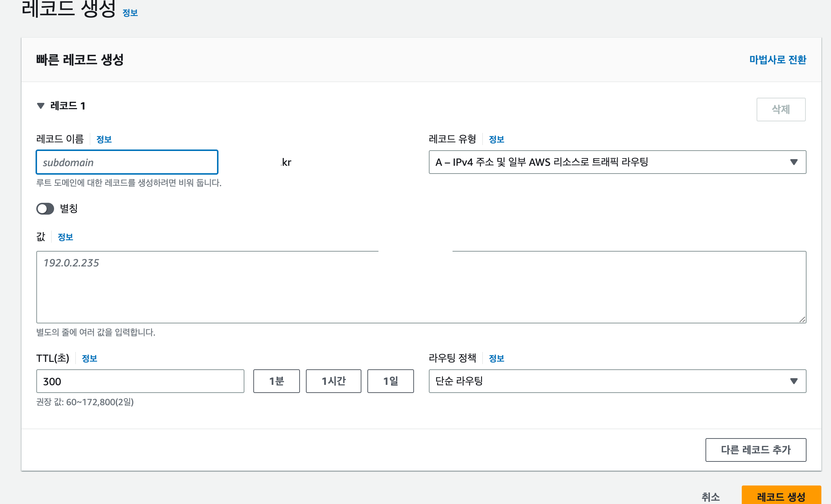Collapse the 레코드 1 section triangle
Viewport: 831px width, 504px height.
41,106
